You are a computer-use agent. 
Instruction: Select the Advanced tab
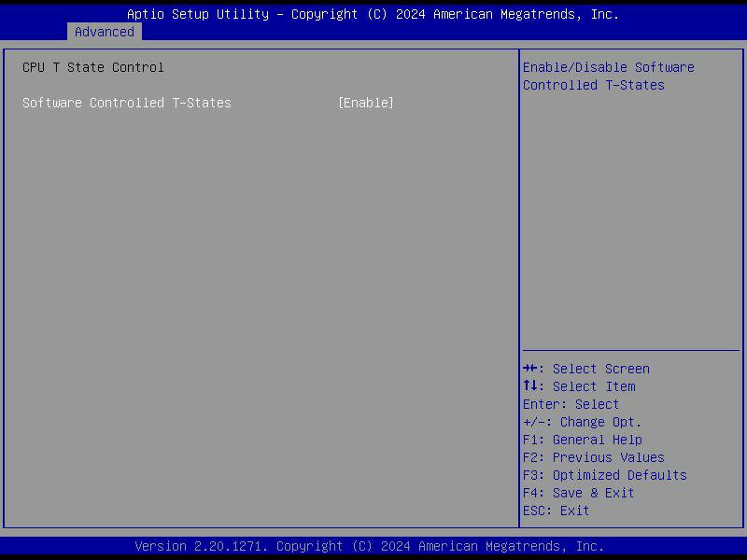105,32
